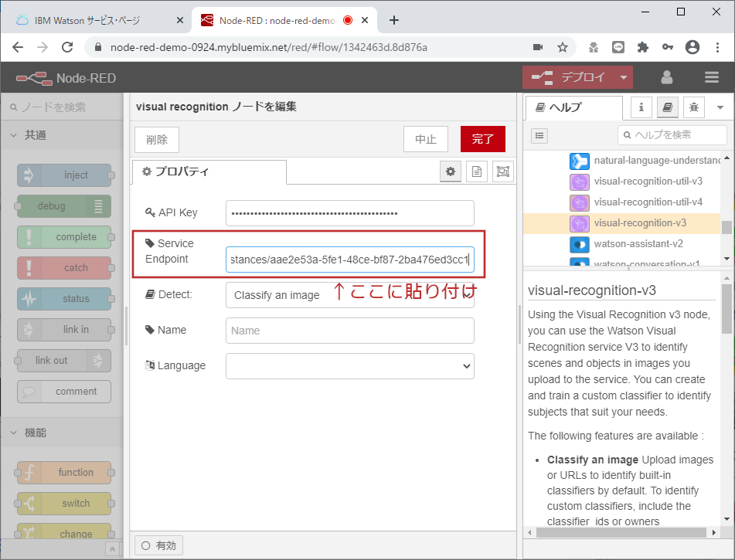Open the debug sidebar bug icon
Screen dimensions: 735x560
[692, 107]
